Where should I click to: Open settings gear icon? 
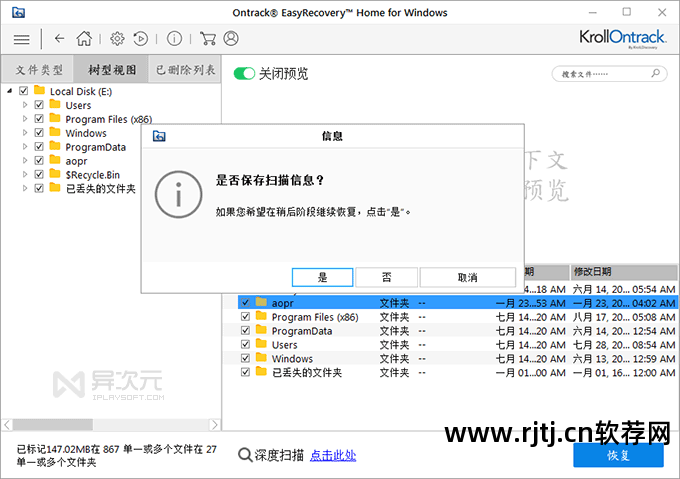[117, 39]
